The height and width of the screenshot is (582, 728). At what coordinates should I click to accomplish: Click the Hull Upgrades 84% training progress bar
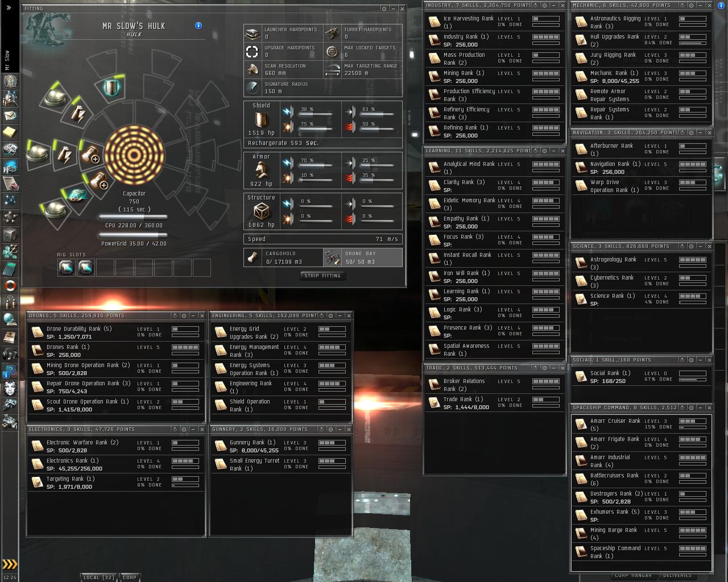coord(693,43)
